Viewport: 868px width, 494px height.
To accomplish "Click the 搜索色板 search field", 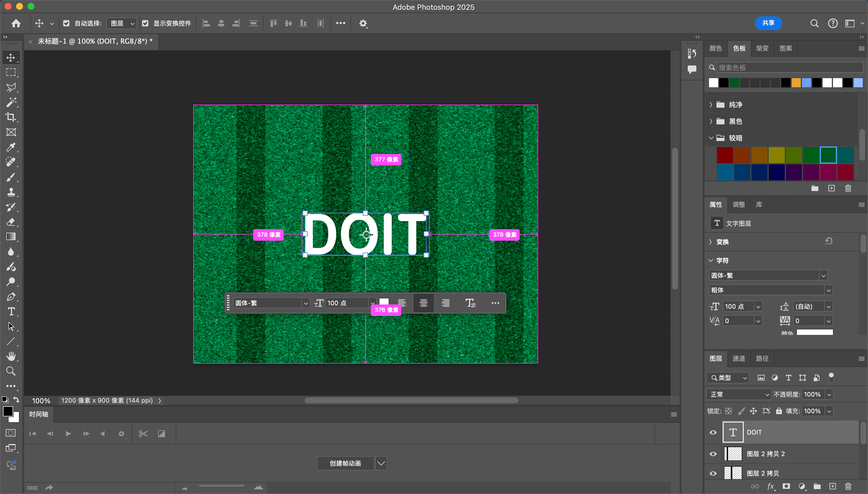I will coord(790,67).
